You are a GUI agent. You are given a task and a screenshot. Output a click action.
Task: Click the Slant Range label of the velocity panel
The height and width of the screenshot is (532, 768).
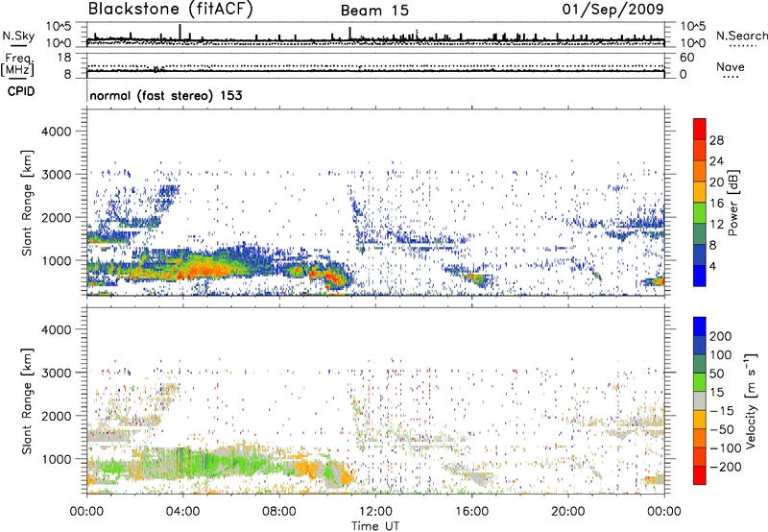point(27,401)
